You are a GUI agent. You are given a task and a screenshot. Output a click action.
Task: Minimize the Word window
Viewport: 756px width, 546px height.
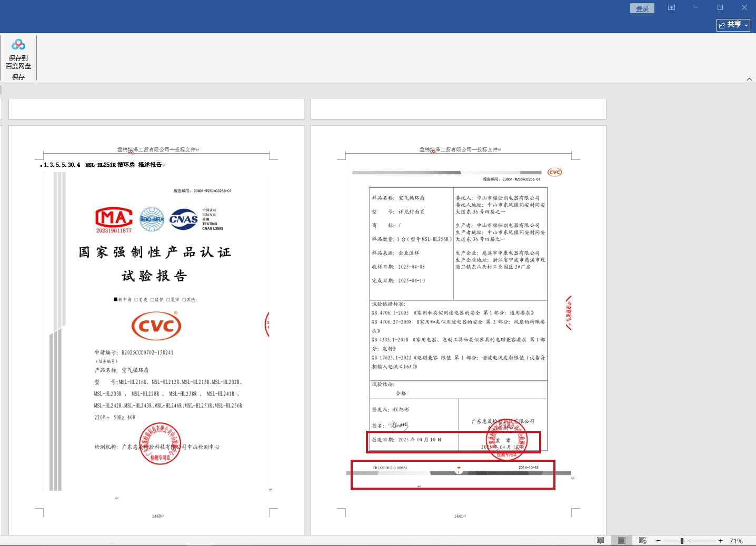pyautogui.click(x=696, y=7)
